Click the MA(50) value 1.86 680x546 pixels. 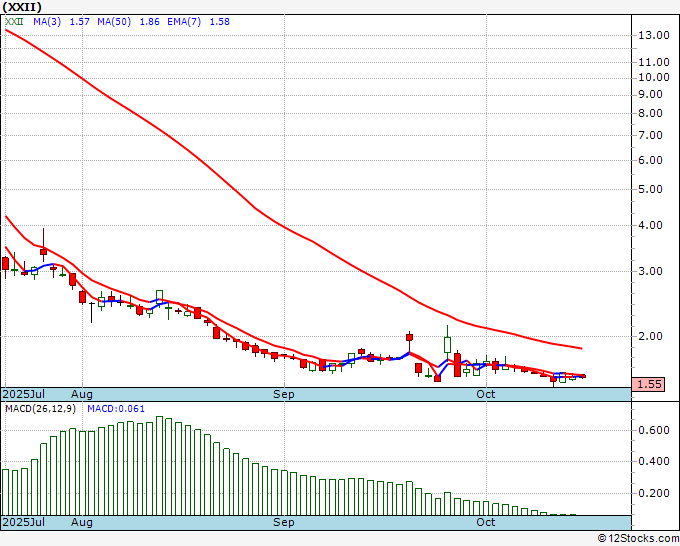point(150,22)
